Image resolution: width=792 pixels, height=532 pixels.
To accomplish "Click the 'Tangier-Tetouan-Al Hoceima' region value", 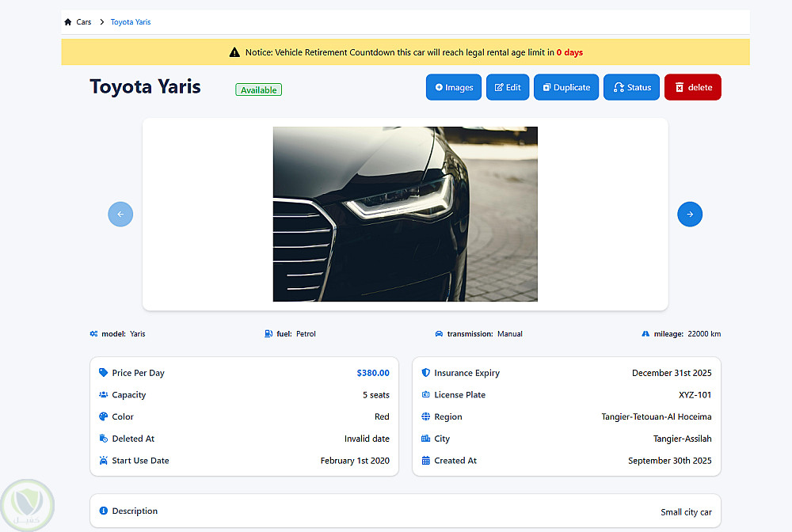I will point(657,416).
